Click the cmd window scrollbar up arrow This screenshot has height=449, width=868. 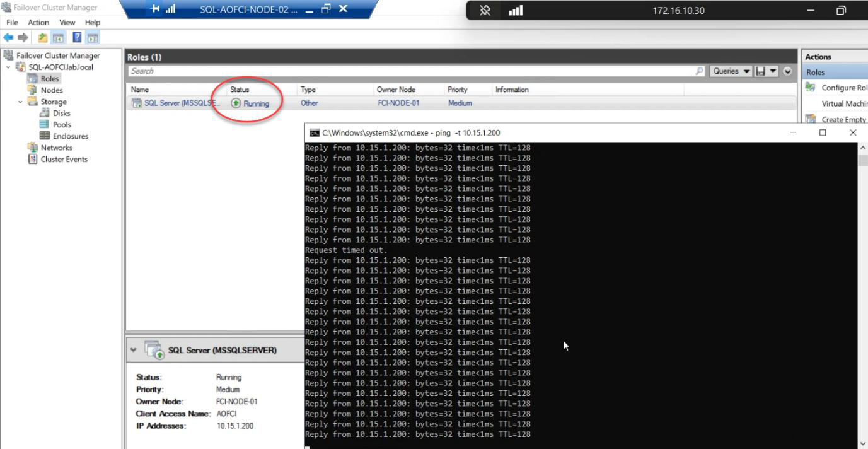[x=863, y=148]
